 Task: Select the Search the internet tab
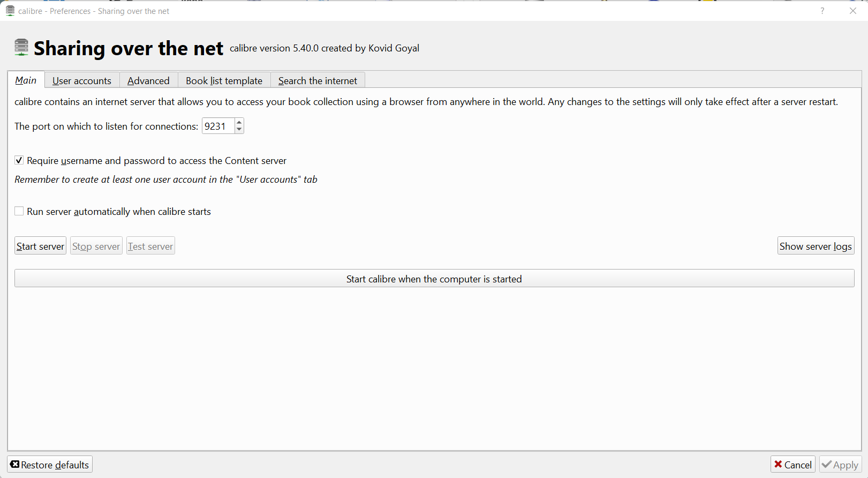tap(318, 80)
